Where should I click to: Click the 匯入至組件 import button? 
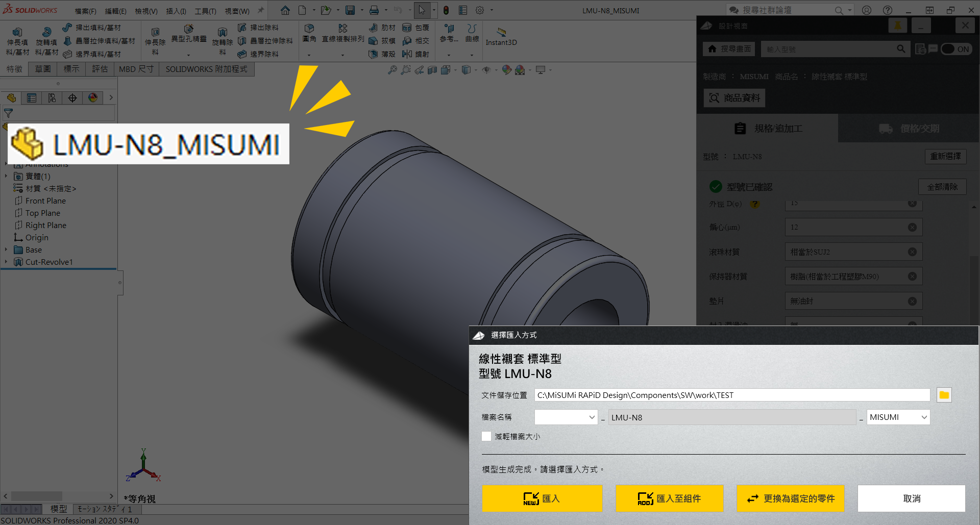(669, 498)
